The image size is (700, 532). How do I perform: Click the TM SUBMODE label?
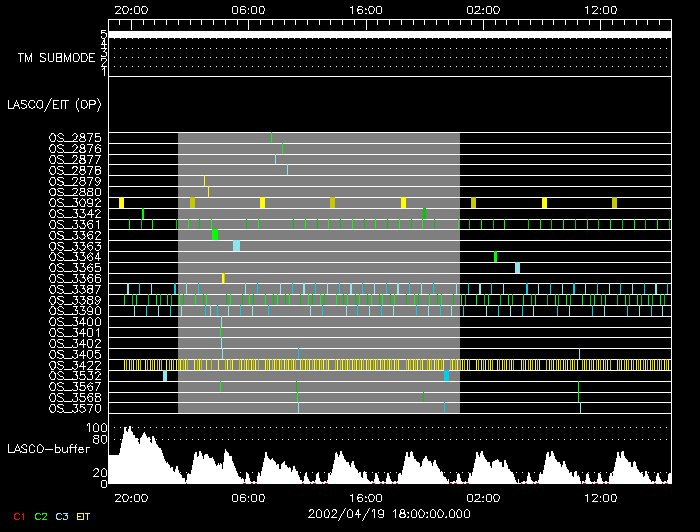pos(56,58)
